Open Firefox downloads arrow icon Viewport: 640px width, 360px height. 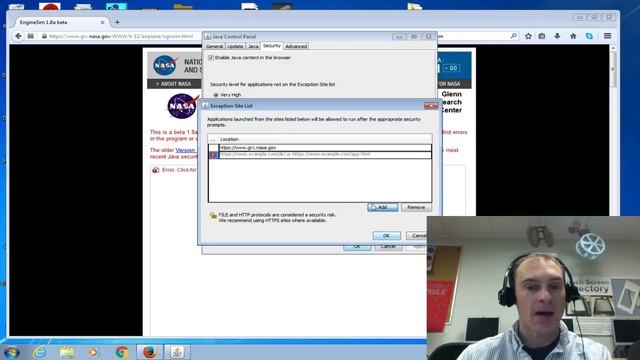pos(557,36)
